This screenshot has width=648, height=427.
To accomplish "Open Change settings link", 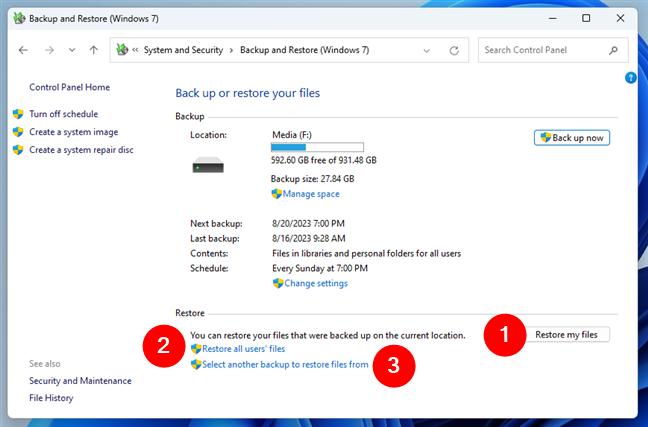I will (316, 283).
